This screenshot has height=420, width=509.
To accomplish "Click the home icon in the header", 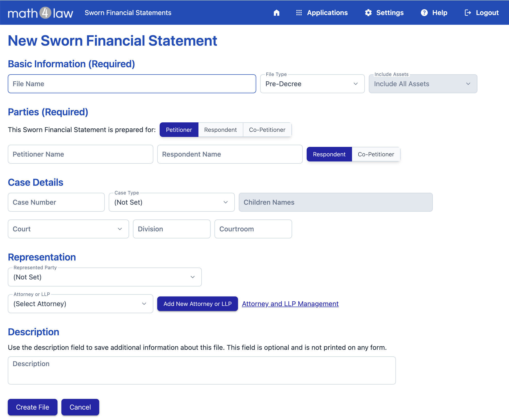I will pyautogui.click(x=277, y=13).
